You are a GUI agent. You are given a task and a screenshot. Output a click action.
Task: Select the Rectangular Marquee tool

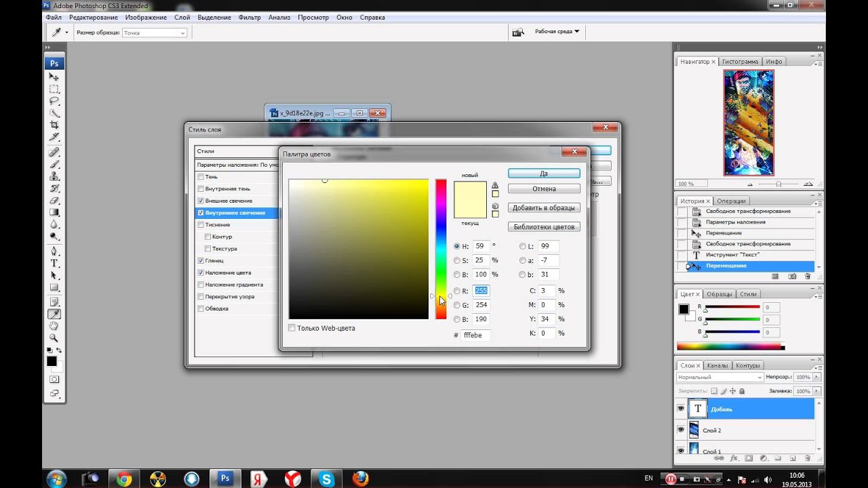pos(54,89)
